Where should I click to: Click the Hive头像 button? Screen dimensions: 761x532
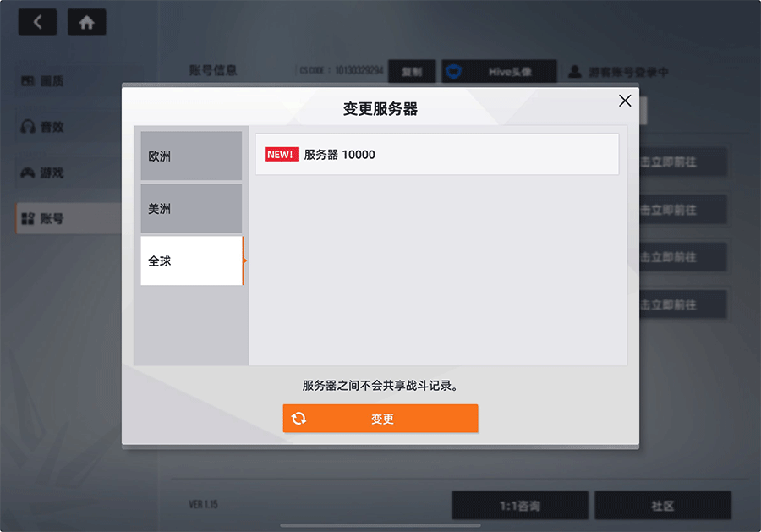pyautogui.click(x=499, y=72)
